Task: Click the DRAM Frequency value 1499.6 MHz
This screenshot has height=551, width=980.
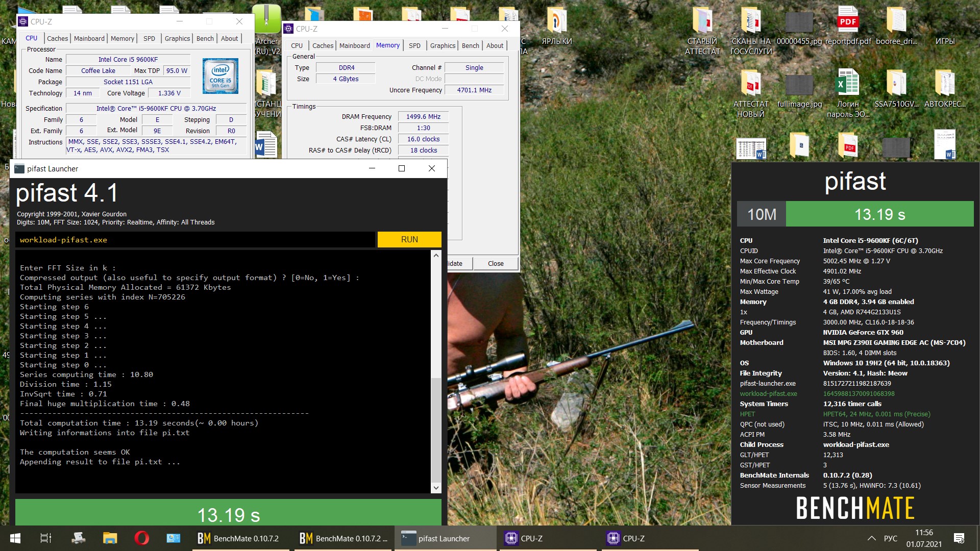Action: click(x=423, y=117)
